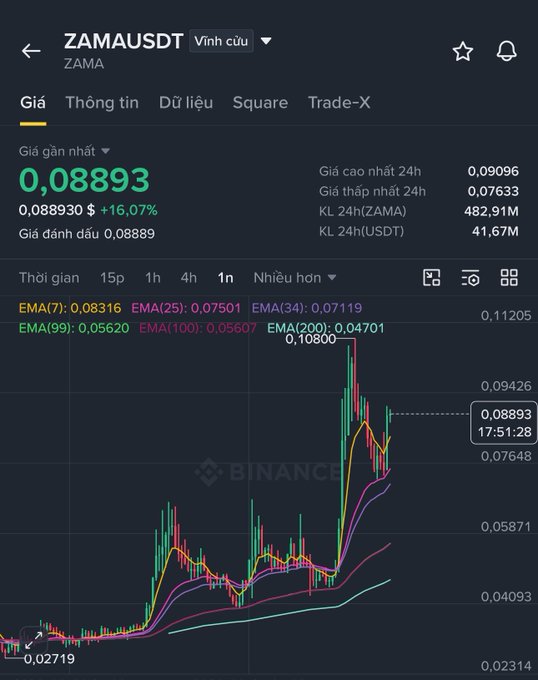538x680 pixels.
Task: Go back using the left arrow
Action: coord(31,51)
